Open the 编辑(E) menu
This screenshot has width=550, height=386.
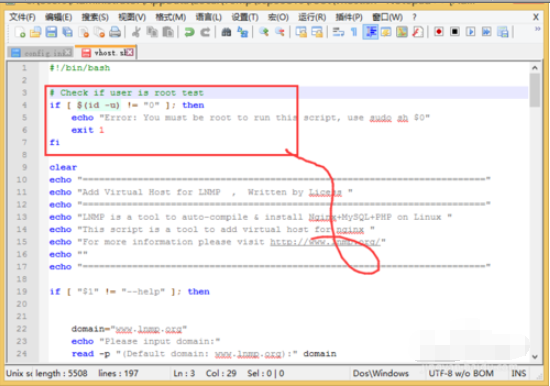click(x=59, y=17)
